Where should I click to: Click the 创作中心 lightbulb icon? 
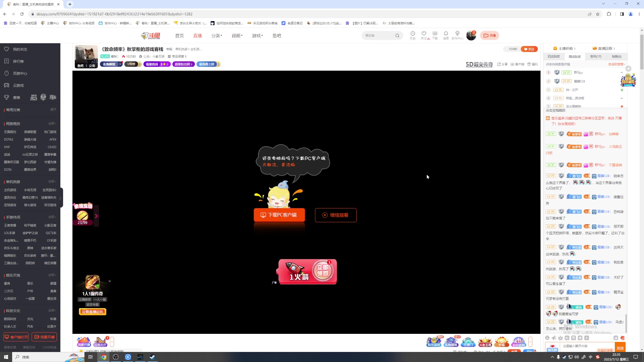pyautogui.click(x=457, y=34)
